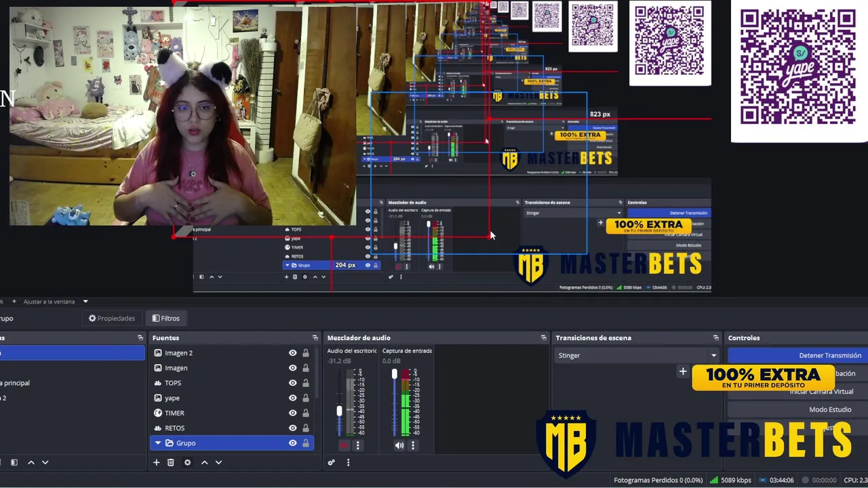The image size is (868, 488).
Task: Open source properties gear in Fuentes toolbar
Action: 187,462
